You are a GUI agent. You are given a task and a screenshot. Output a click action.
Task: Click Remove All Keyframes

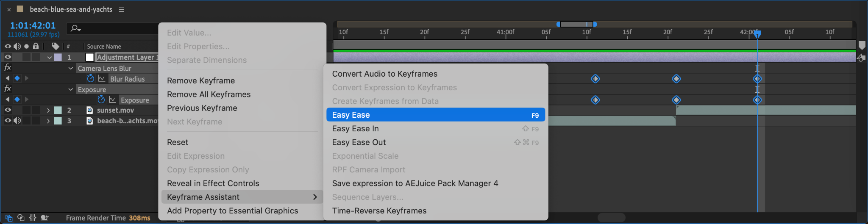[x=209, y=94]
